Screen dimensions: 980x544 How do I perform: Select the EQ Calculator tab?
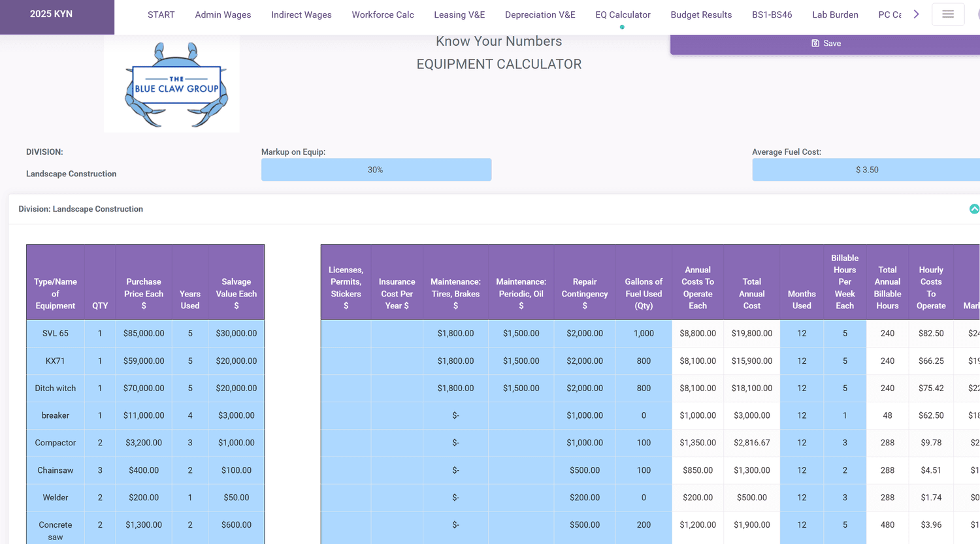[623, 15]
